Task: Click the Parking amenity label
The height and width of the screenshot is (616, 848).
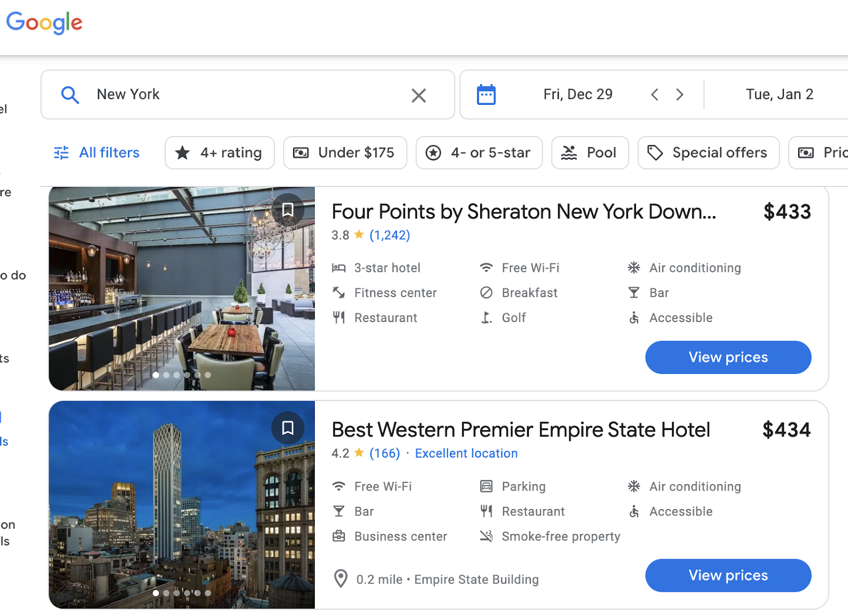Action: pos(524,487)
